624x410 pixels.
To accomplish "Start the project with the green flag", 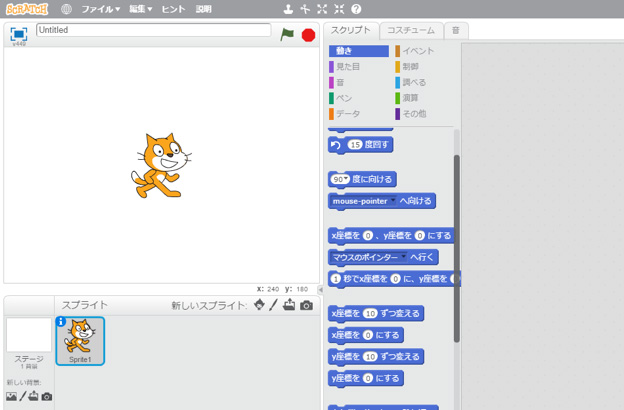I will 287,34.
